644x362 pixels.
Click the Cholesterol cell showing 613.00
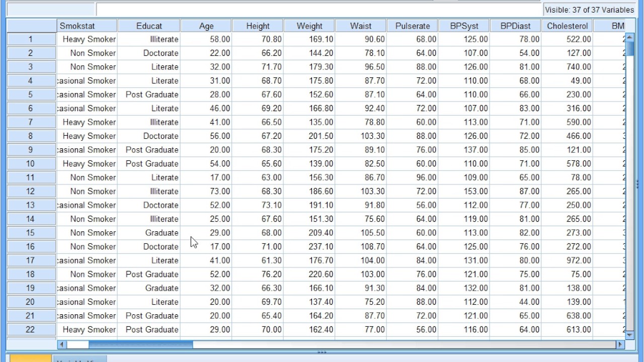pos(567,330)
